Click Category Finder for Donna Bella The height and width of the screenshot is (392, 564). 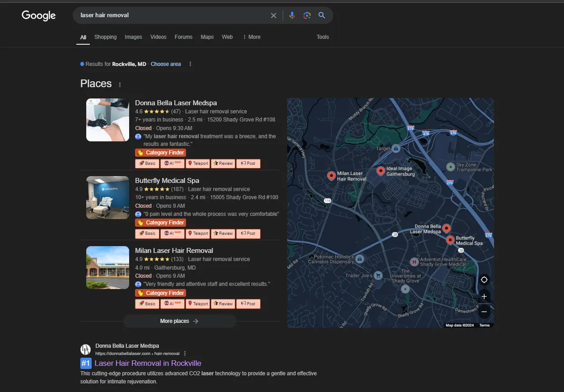[160, 153]
